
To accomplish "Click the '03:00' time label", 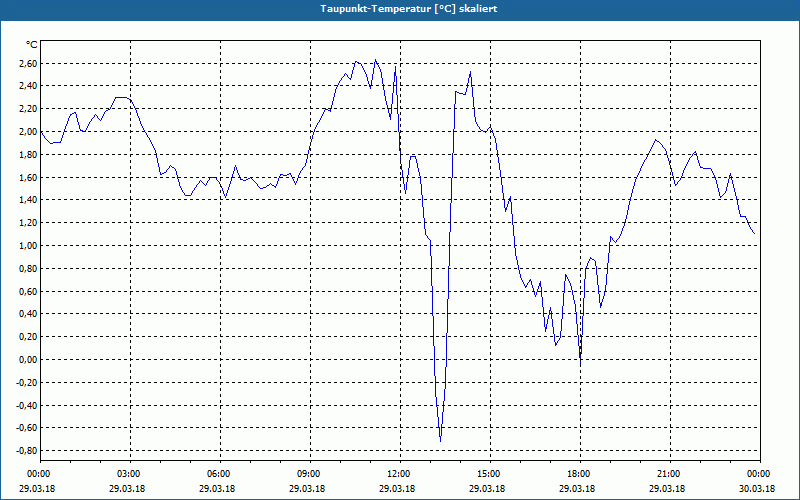I will pyautogui.click(x=128, y=474).
